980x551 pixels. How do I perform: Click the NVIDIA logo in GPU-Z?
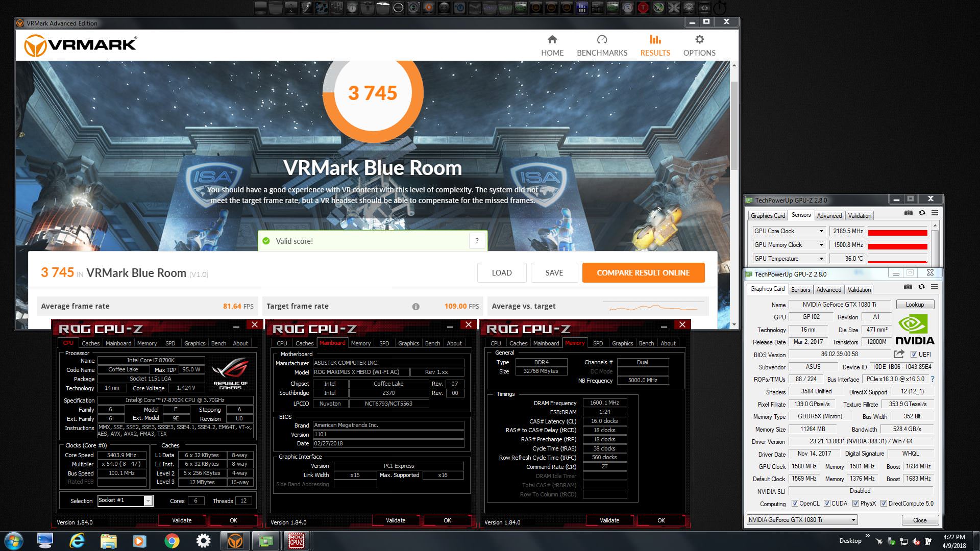pyautogui.click(x=915, y=330)
